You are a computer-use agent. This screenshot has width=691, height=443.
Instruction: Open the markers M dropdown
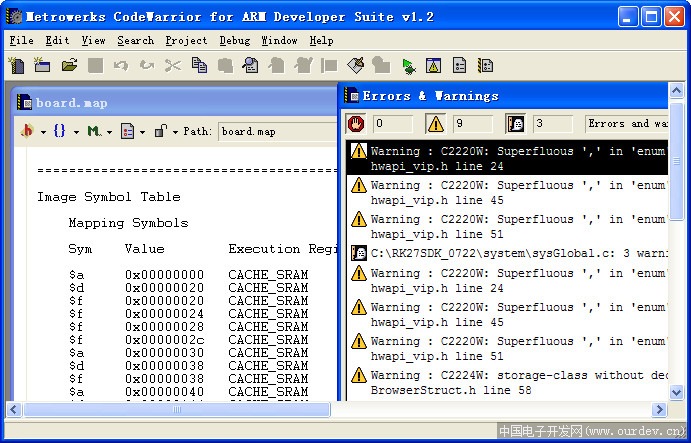pos(100,131)
